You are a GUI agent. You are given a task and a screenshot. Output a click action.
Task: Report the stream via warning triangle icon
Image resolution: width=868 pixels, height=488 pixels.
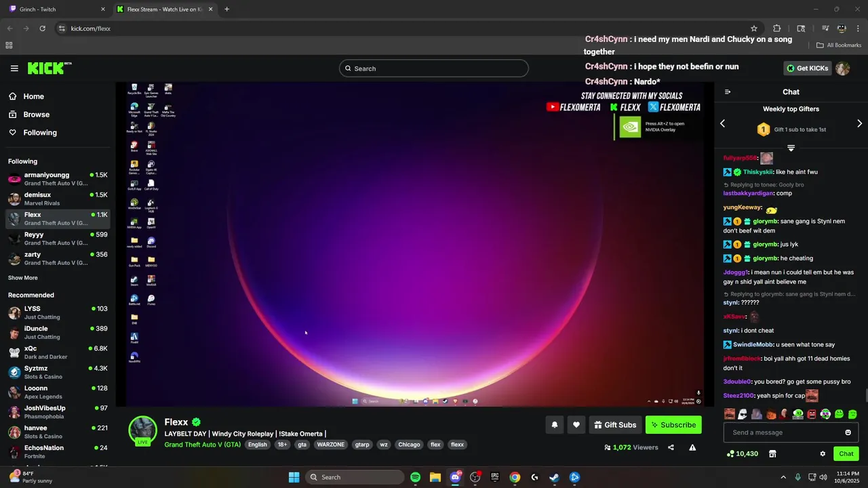pos(692,447)
